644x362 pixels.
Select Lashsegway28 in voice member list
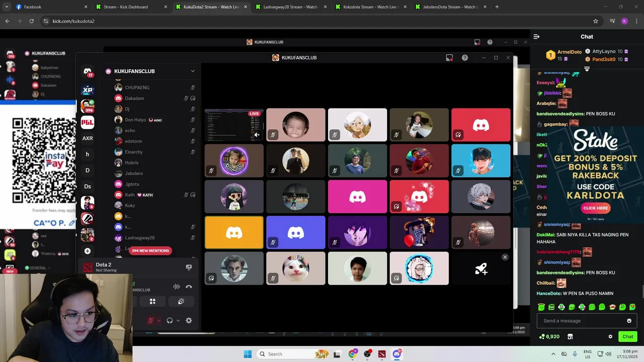(x=154, y=238)
